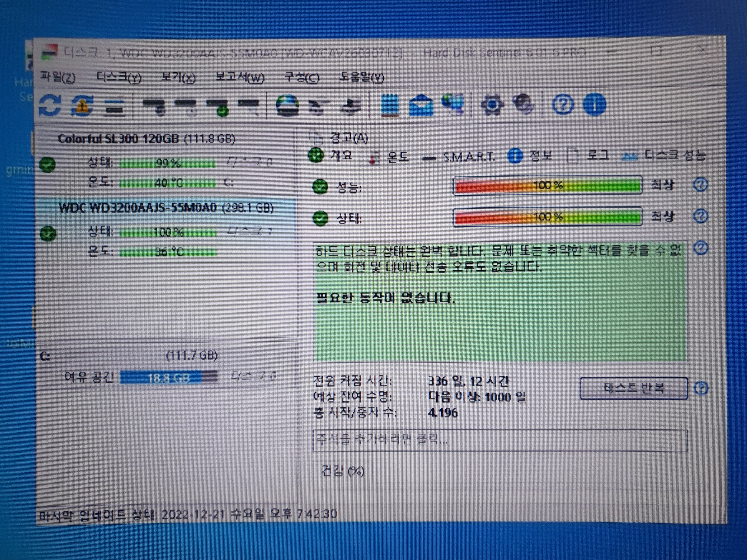Click the 36 °C temperature bar
This screenshot has height=560, width=747.
(x=168, y=252)
